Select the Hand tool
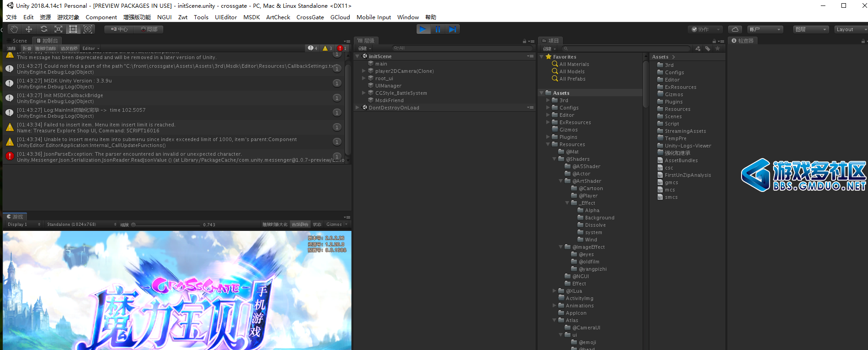868x350 pixels. 14,29
